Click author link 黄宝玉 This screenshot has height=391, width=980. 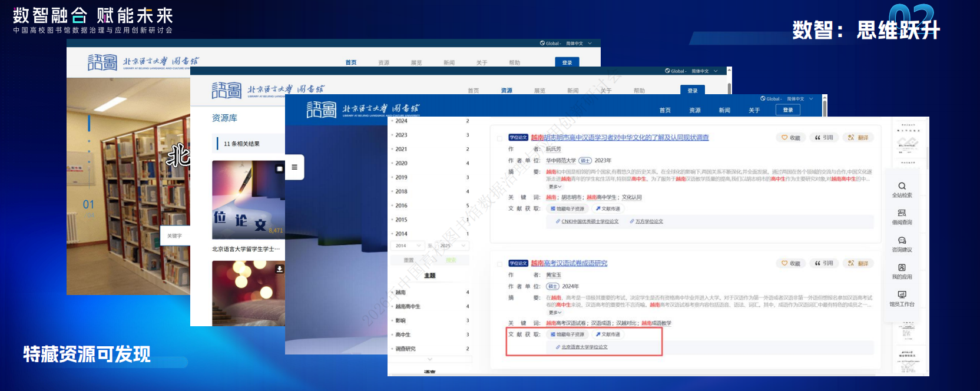[x=554, y=275]
